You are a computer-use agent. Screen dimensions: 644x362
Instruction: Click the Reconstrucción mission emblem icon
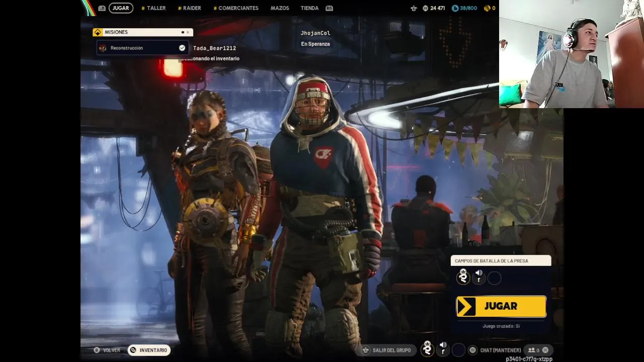pos(103,48)
